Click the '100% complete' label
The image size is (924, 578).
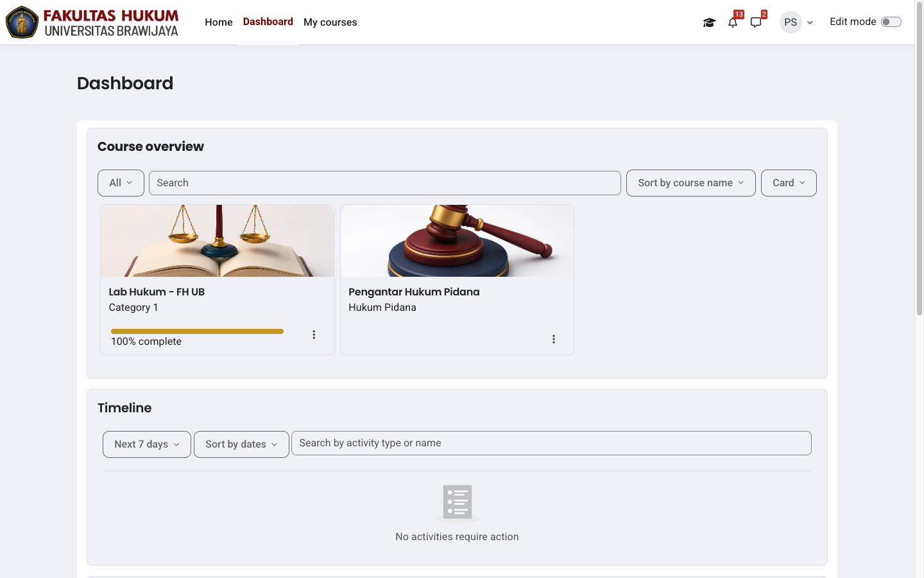tap(146, 342)
